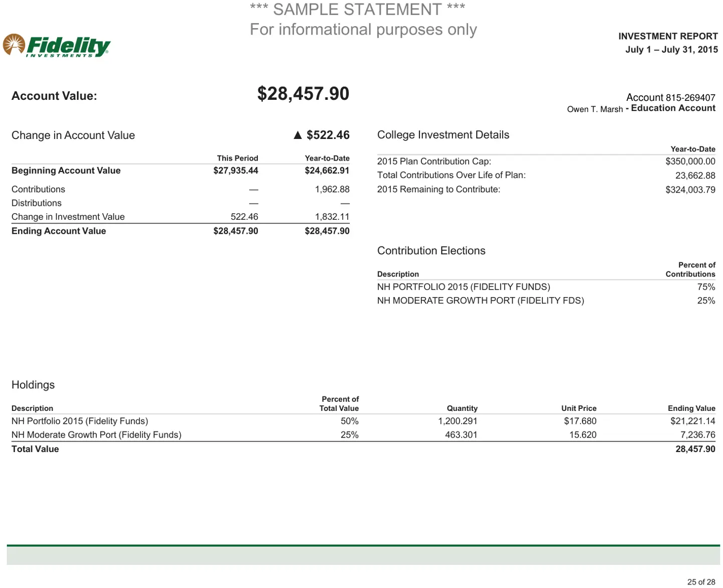723x588 pixels.
Task: Click the contribution cap amount "$350,000.00"
Action: click(690, 162)
